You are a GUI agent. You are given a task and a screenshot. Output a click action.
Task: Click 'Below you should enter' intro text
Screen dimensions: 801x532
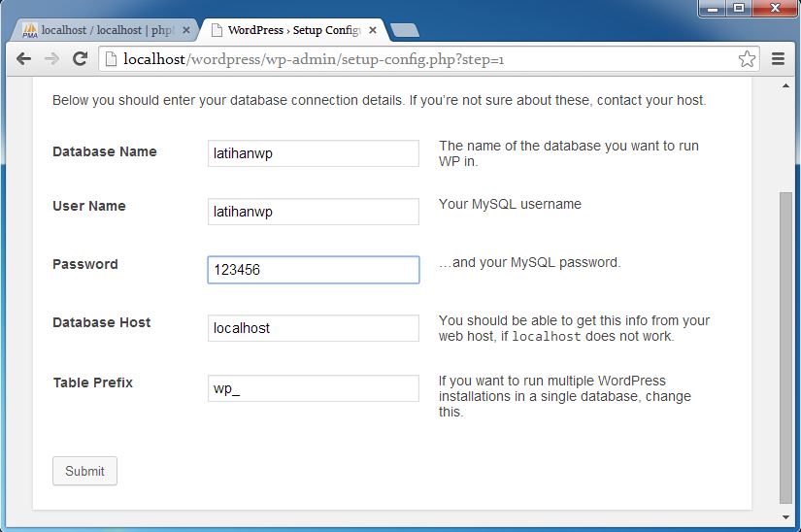coord(379,100)
